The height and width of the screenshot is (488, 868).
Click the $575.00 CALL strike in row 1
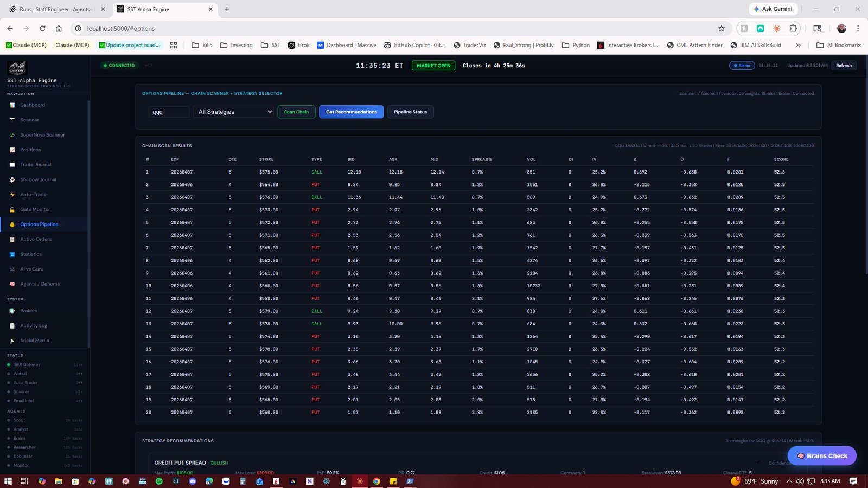[x=269, y=172]
